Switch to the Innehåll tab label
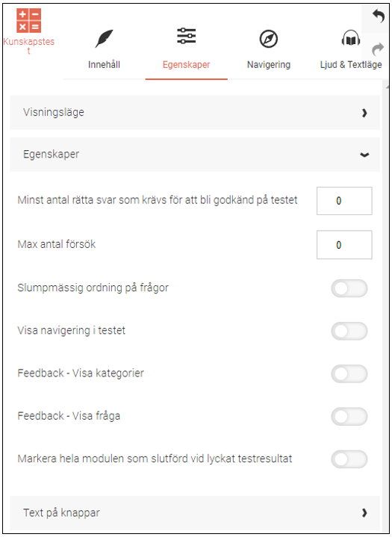The height and width of the screenshot is (537, 392). pos(104,65)
